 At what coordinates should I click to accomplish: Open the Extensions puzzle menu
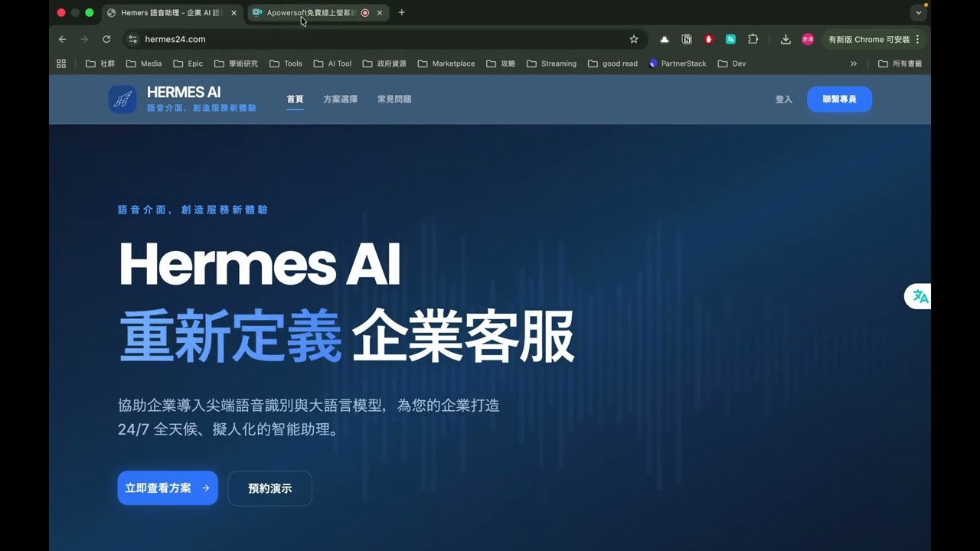coord(753,39)
